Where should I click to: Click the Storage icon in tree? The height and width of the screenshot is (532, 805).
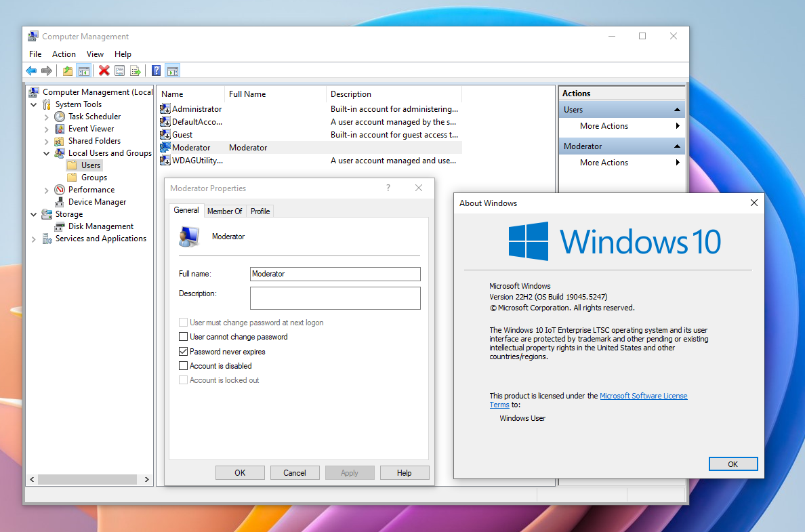[x=47, y=214]
